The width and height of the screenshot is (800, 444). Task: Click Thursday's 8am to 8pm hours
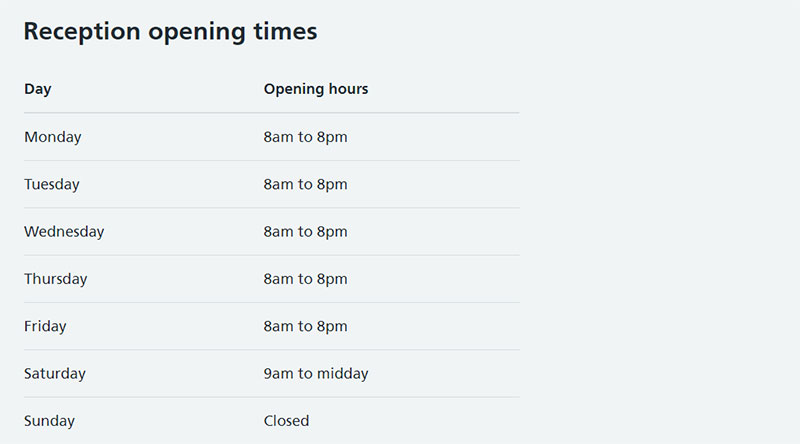pyautogui.click(x=306, y=279)
